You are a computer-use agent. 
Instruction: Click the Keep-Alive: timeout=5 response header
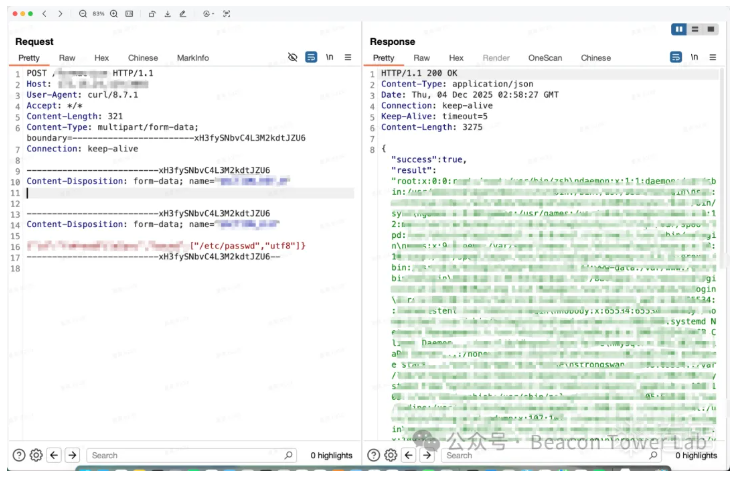[434, 116]
